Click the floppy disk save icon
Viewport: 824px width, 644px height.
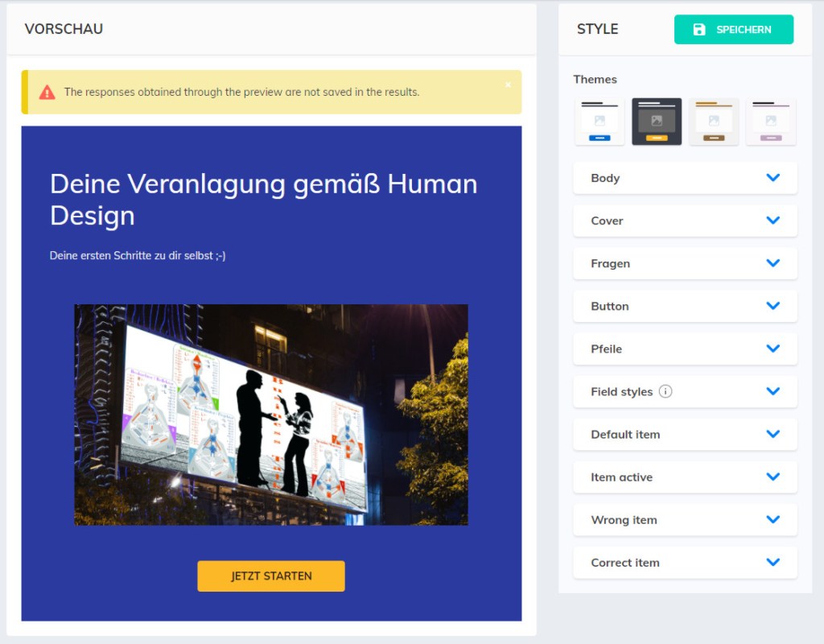tap(699, 30)
